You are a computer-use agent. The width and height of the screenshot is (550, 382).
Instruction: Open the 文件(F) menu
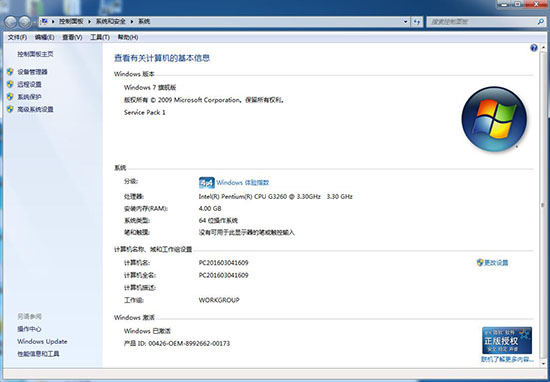tap(17, 37)
